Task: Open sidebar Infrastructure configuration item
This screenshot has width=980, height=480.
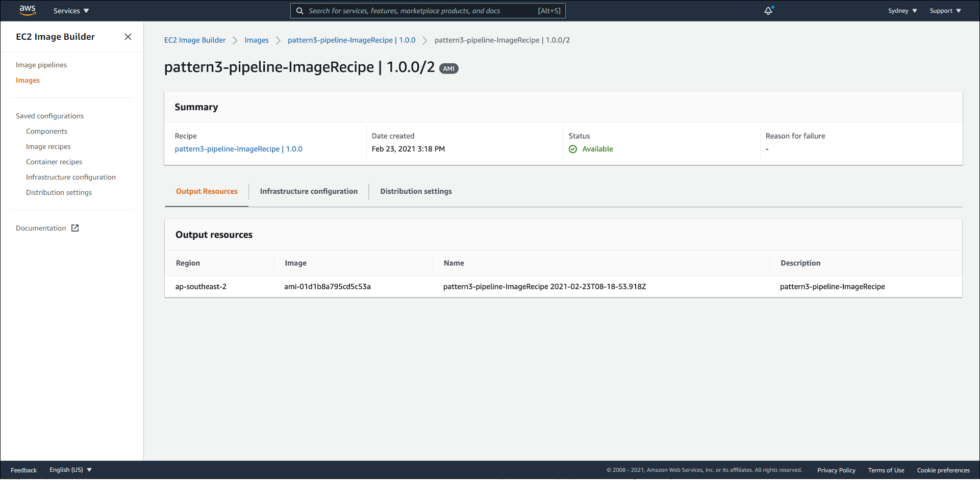Action: 71,177
